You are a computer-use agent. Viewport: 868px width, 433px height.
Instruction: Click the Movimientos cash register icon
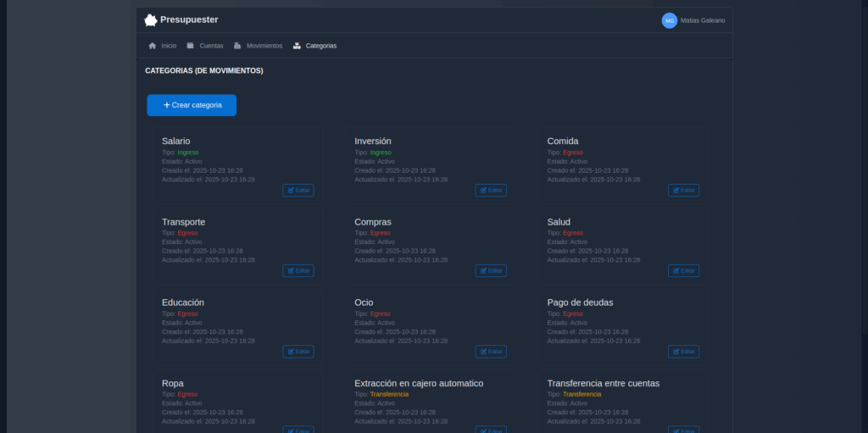click(x=237, y=46)
